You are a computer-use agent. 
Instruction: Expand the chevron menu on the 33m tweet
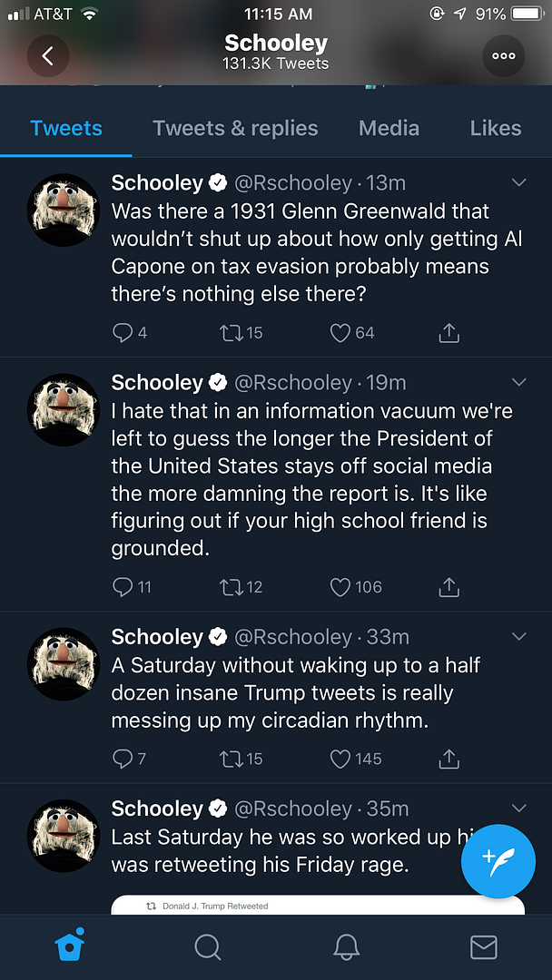519,636
